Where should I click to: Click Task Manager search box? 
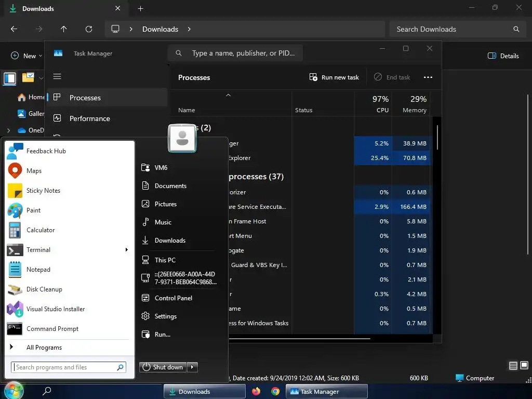[x=235, y=53]
